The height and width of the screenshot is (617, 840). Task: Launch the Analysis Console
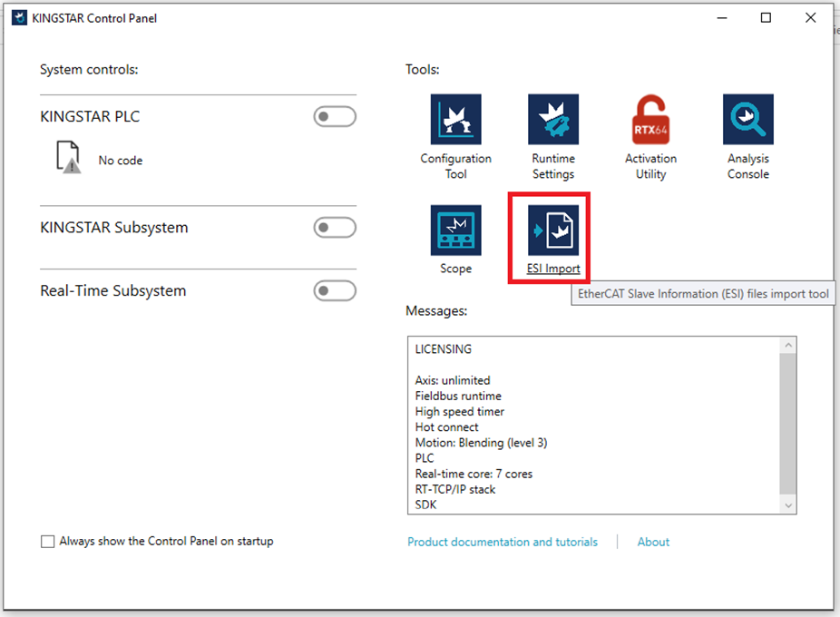[747, 120]
